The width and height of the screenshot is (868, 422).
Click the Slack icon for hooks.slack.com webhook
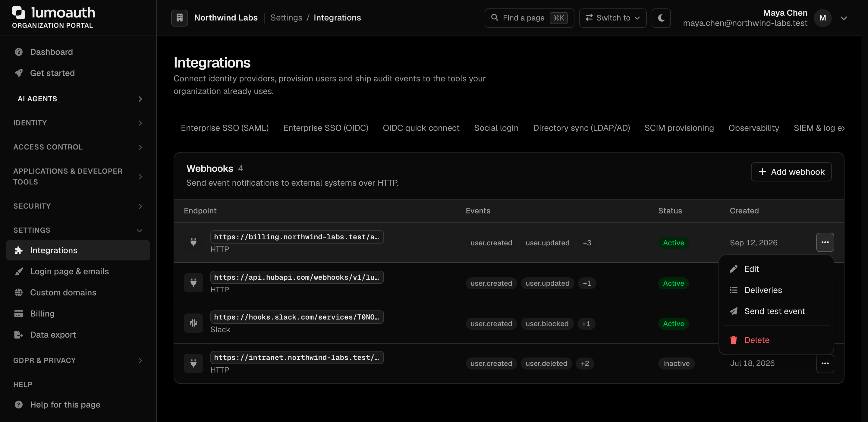point(193,323)
